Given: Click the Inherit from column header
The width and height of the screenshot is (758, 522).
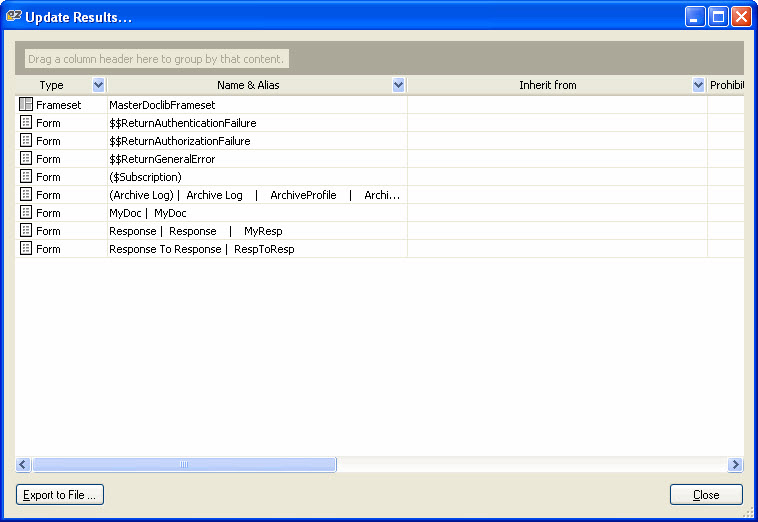Looking at the screenshot, I should (x=547, y=86).
